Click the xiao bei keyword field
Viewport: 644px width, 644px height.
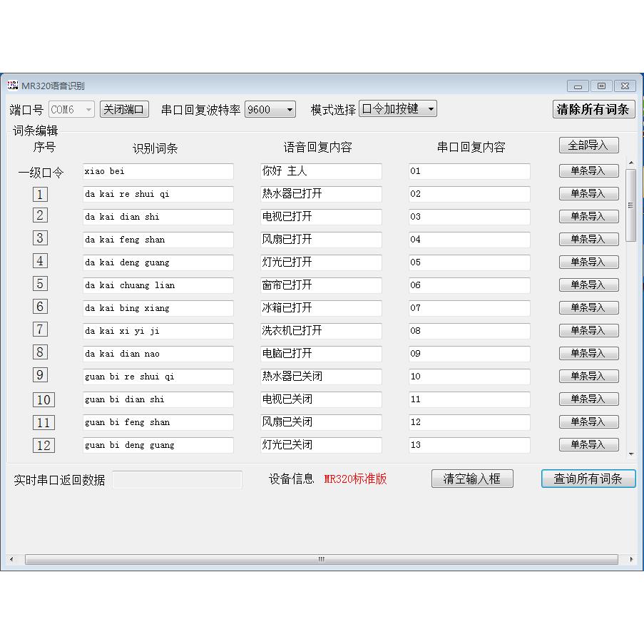click(x=158, y=171)
